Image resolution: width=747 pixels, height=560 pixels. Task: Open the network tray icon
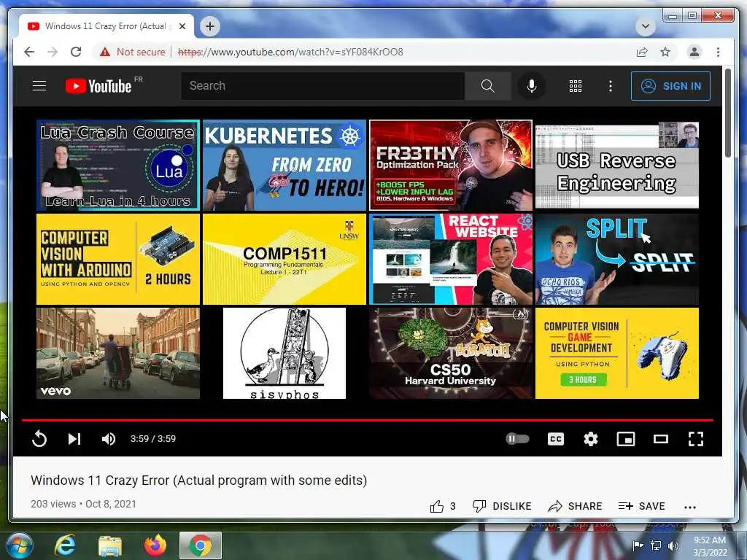[656, 545]
